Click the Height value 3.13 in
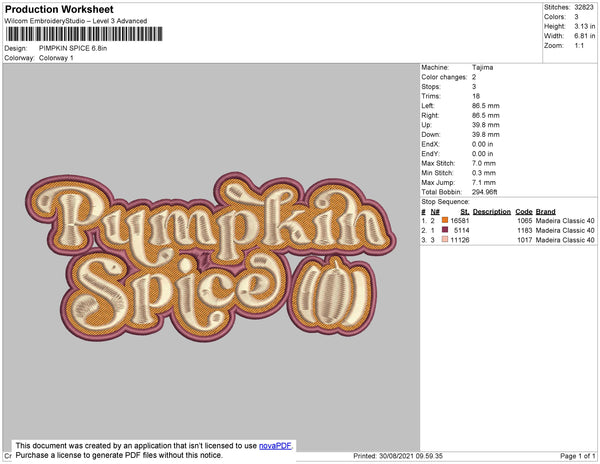 [584, 26]
